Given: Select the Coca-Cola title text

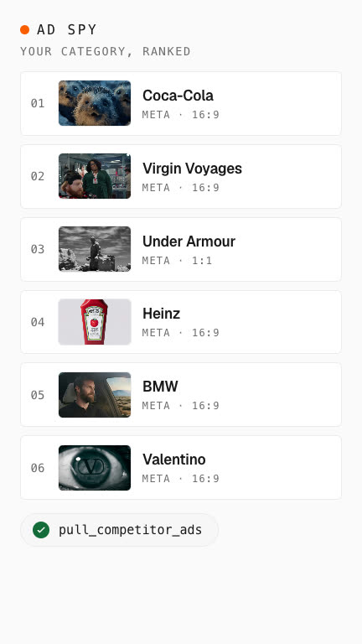Looking at the screenshot, I should point(178,96).
